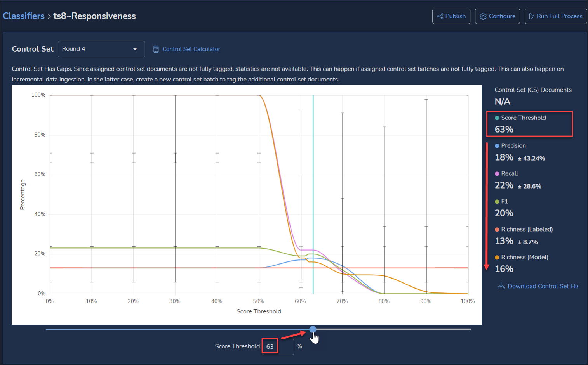This screenshot has width=588, height=365.
Task: Open the Control Set Calculator link
Action: tap(191, 49)
